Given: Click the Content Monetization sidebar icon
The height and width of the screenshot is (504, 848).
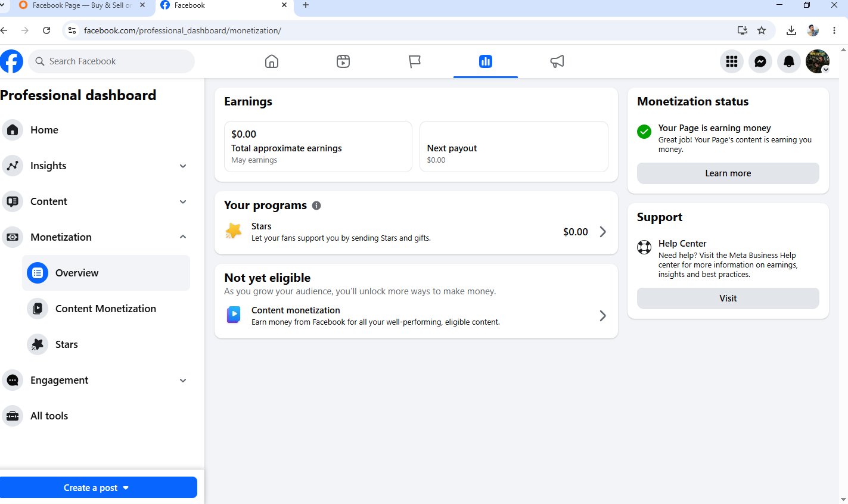Looking at the screenshot, I should (x=38, y=309).
